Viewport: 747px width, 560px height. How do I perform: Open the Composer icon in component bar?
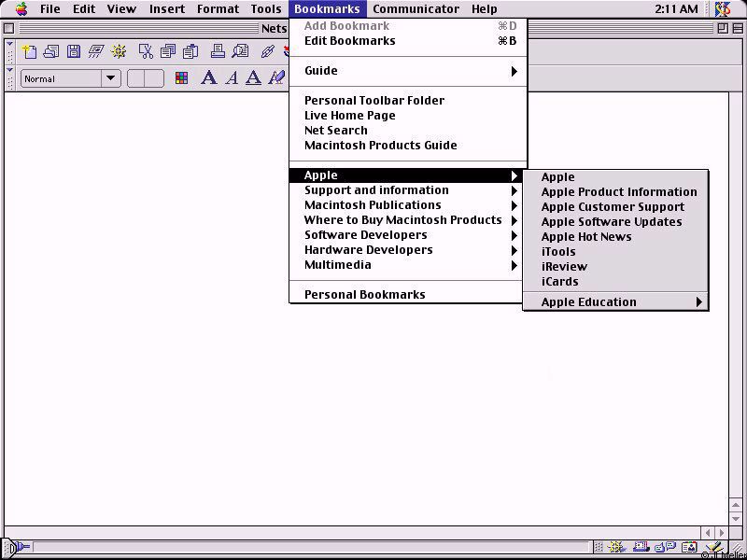click(x=712, y=548)
